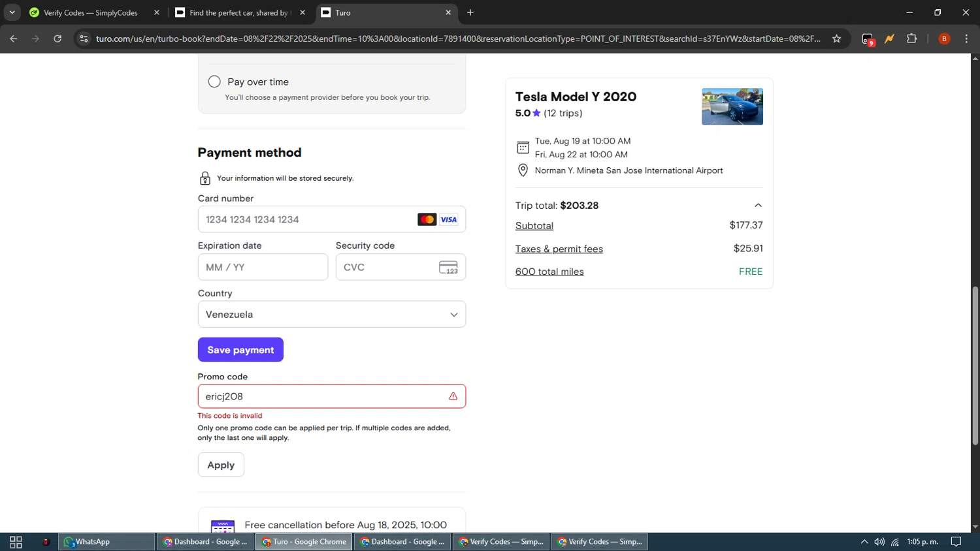Collapse the Trip total chevron
980x551 pixels.
coord(758,205)
